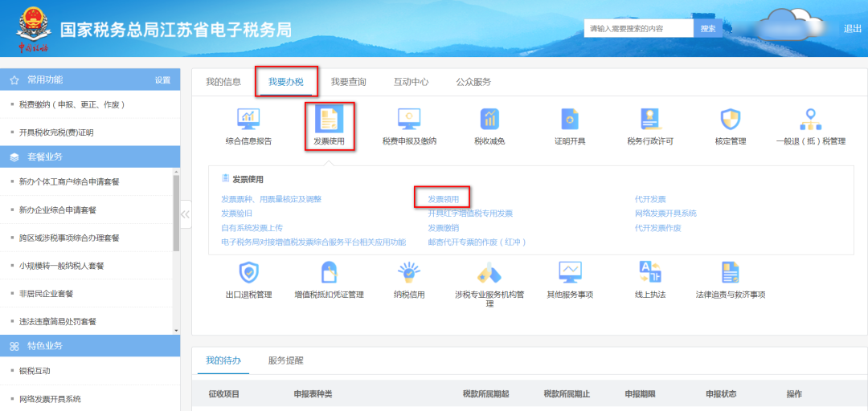Select the 我的待办 tab

pyautogui.click(x=223, y=360)
